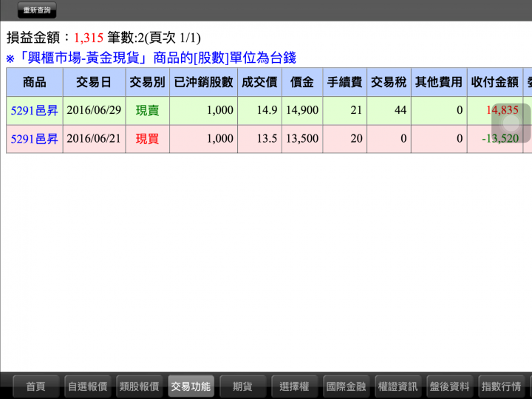Switch to 自選報價 tab
This screenshot has height=399, width=532.
(88, 386)
